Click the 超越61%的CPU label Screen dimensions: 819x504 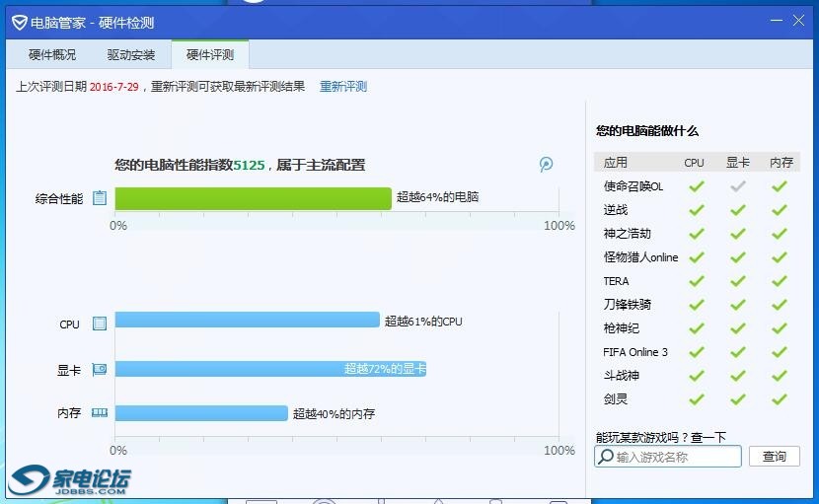423,322
